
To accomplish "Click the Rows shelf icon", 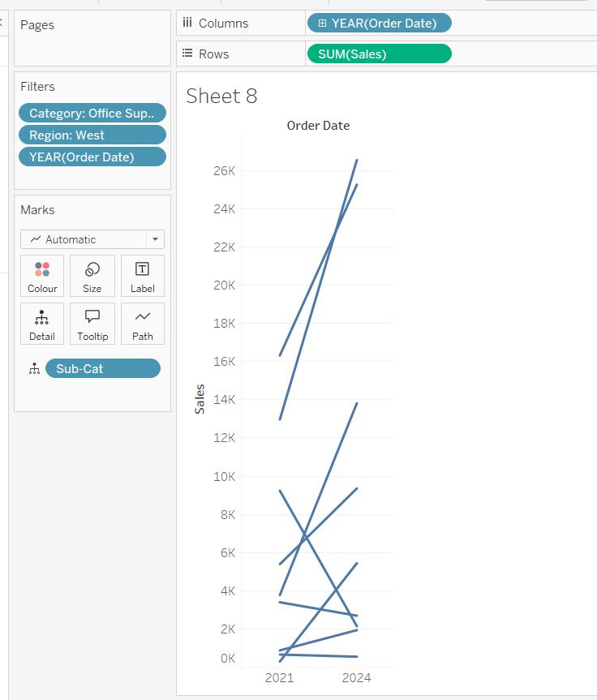I will pos(187,54).
